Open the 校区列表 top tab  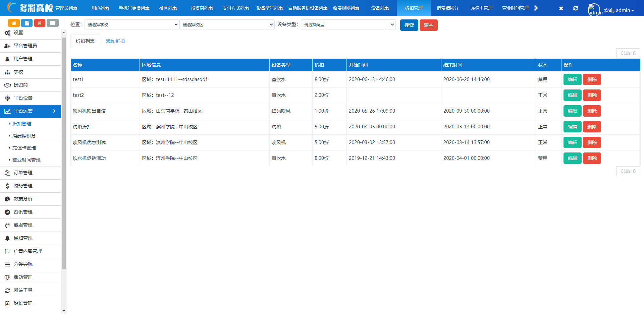point(168,8)
